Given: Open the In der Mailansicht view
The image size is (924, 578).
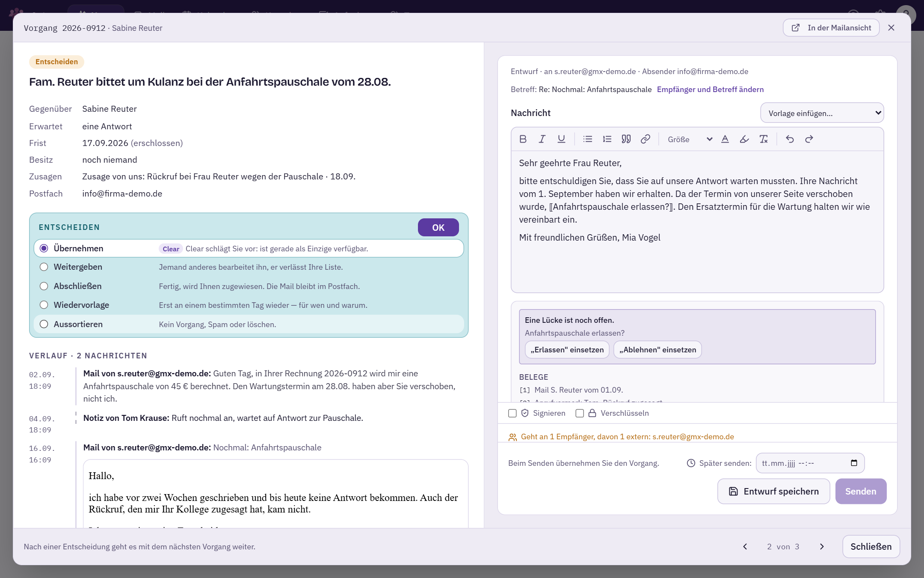Looking at the screenshot, I should tap(831, 28).
